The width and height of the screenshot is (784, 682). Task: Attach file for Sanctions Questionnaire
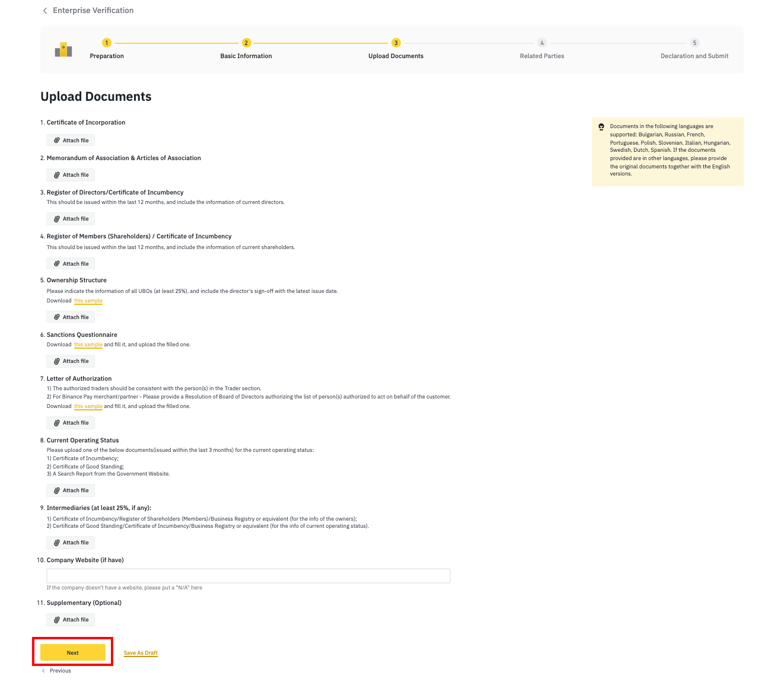click(71, 361)
